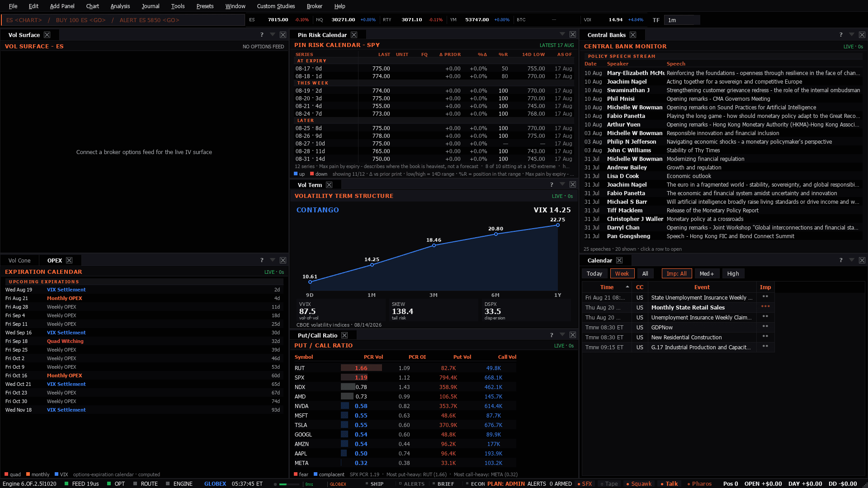Open help for the OPEX panel
The width and height of the screenshot is (868, 488).
(262, 260)
